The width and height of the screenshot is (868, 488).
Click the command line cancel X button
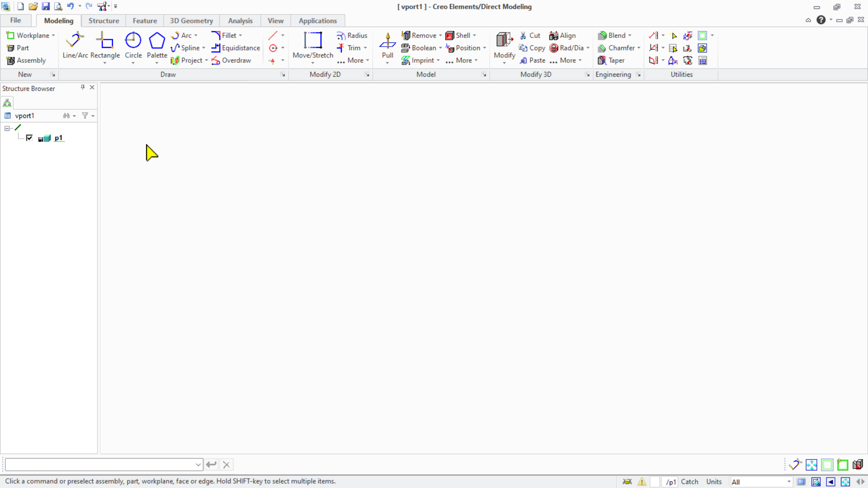coord(226,465)
